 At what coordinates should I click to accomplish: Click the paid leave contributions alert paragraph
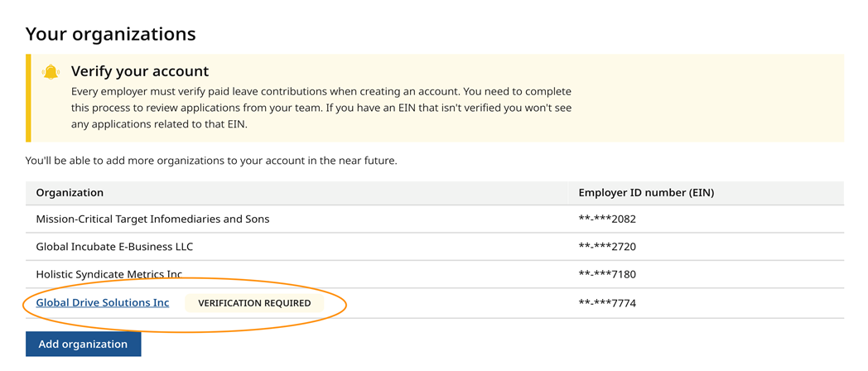321,108
